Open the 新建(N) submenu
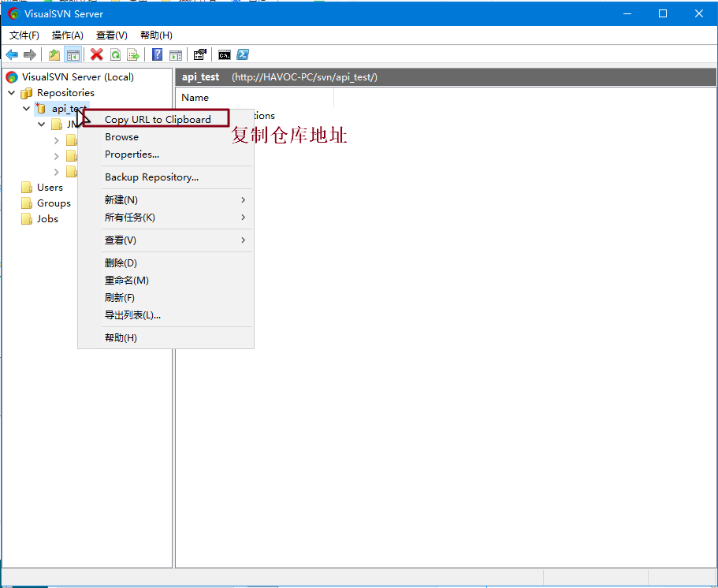The height and width of the screenshot is (588, 718). 166,200
